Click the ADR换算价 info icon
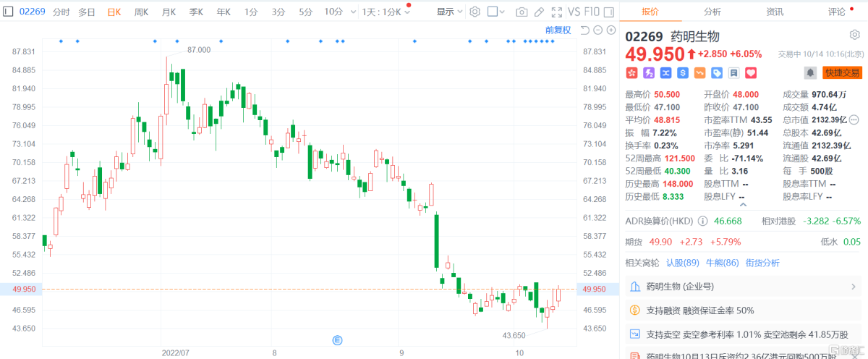Viewport: 868px width, 359px height. (x=702, y=221)
